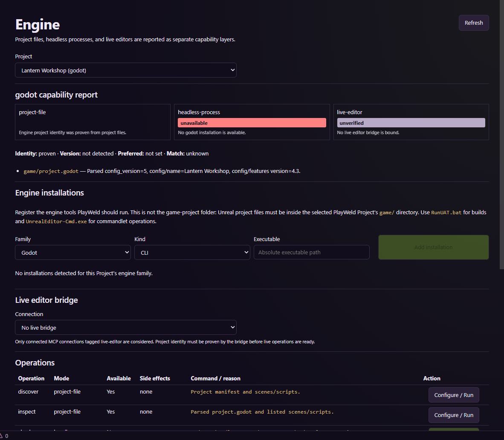504x440 pixels.
Task: Click the UnrealEditor-Cmd.exe code text
Action: click(x=56, y=221)
